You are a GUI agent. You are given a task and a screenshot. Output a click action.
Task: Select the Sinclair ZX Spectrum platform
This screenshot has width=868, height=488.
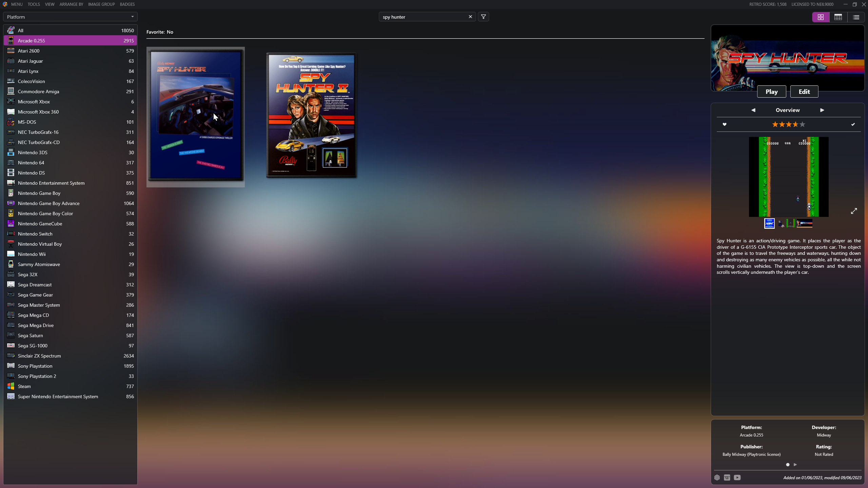[x=70, y=356]
